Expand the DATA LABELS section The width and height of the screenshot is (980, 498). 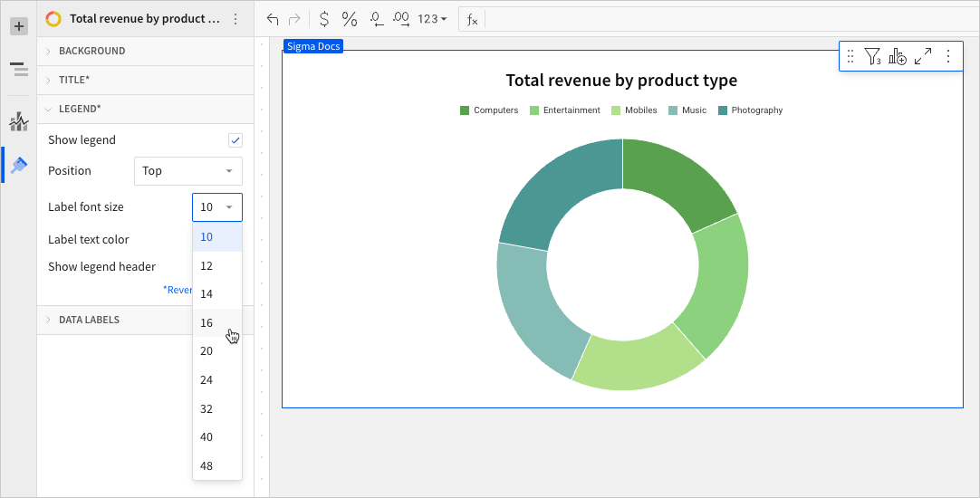click(89, 320)
